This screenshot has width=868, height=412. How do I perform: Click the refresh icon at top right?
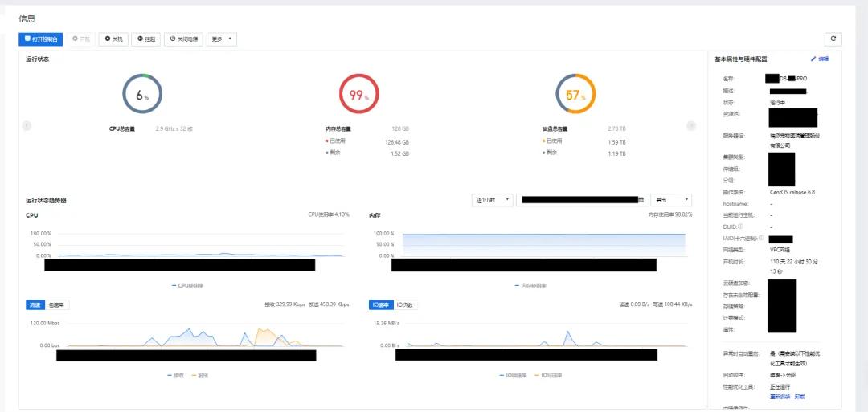[x=833, y=39]
